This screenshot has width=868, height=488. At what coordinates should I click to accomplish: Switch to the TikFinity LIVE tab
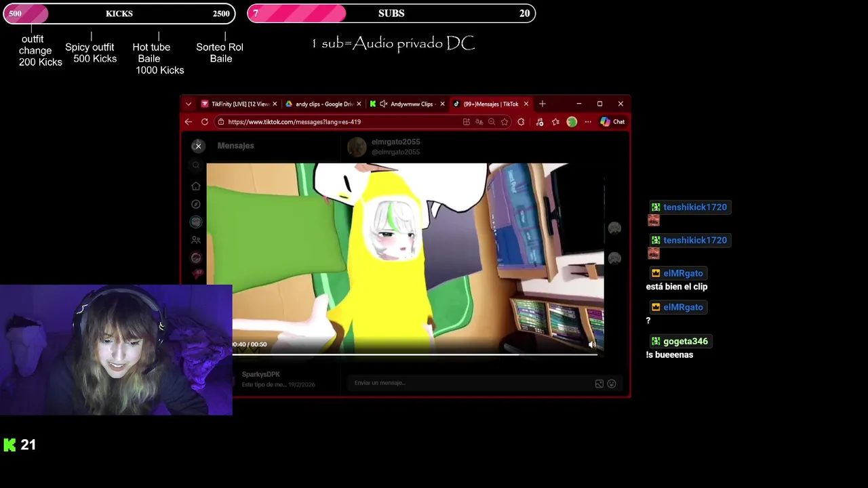pyautogui.click(x=239, y=104)
